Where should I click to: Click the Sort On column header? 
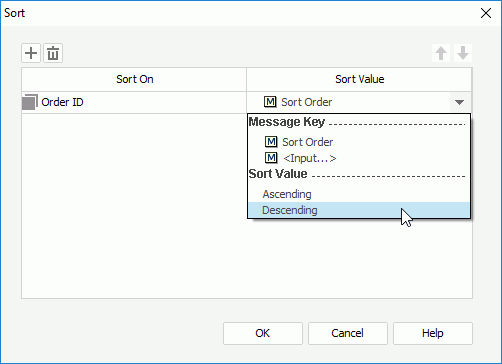(x=134, y=79)
